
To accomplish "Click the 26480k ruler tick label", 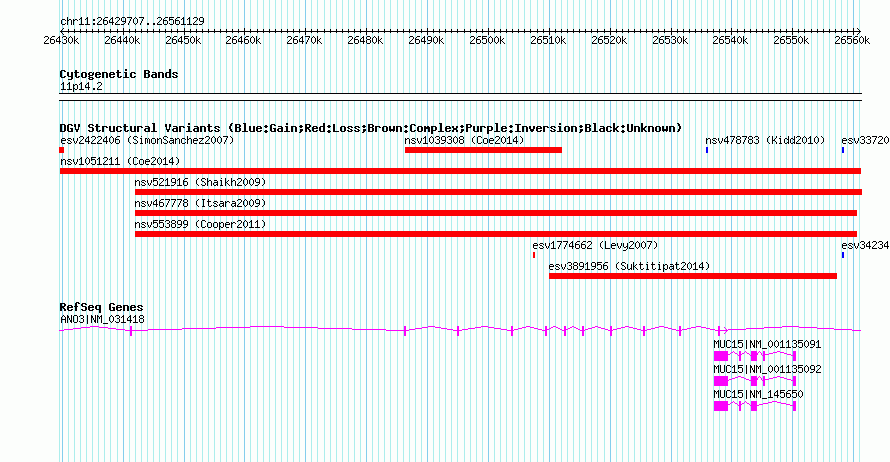I will click(365, 41).
